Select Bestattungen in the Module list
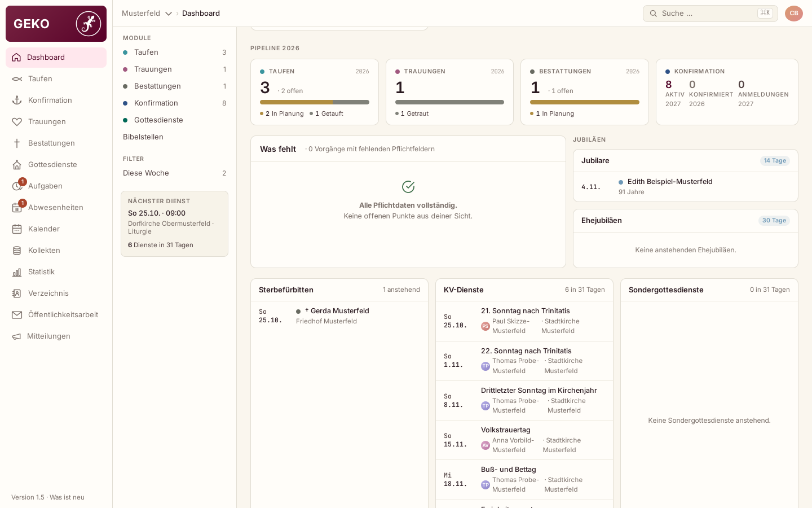Screen dimensions: 812x508 click(x=175, y=86)
